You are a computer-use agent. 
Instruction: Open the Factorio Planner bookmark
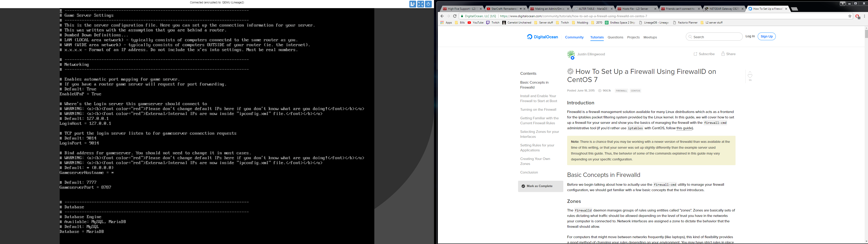coord(685,23)
